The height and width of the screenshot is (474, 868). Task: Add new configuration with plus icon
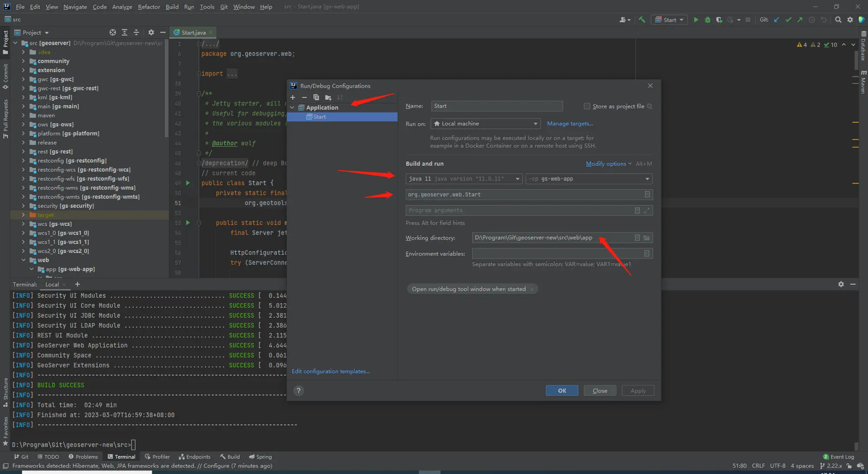point(293,98)
